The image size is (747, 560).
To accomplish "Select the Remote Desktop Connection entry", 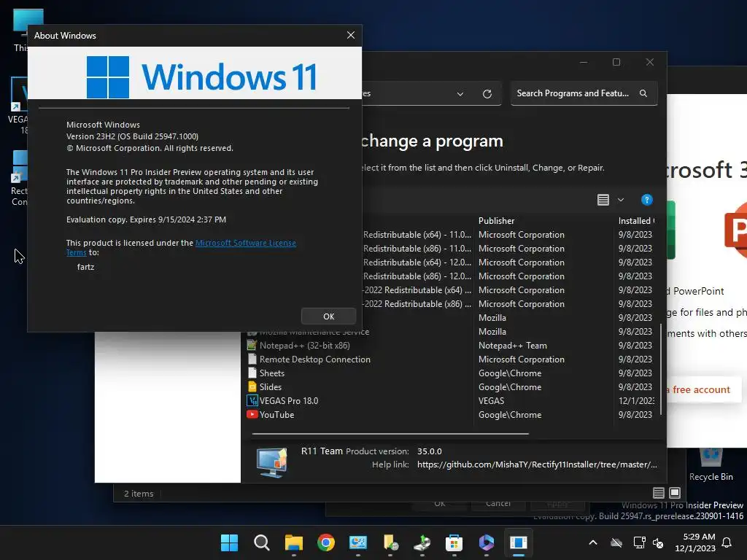I will point(315,359).
